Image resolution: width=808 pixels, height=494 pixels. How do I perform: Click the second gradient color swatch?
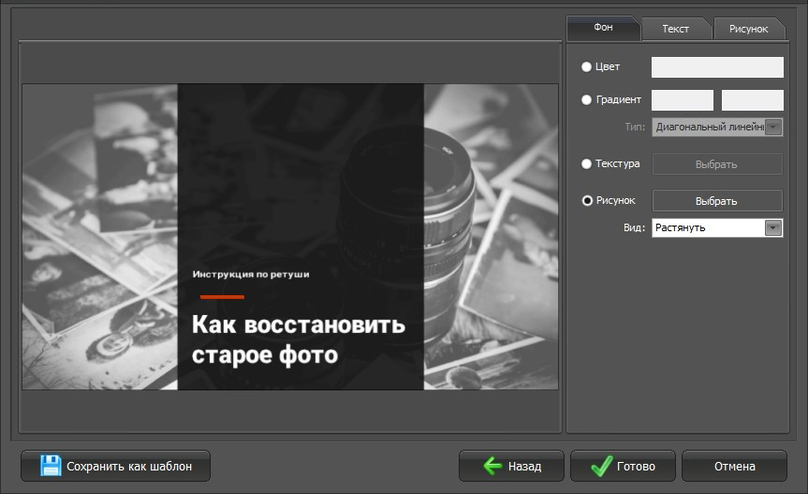tap(752, 100)
